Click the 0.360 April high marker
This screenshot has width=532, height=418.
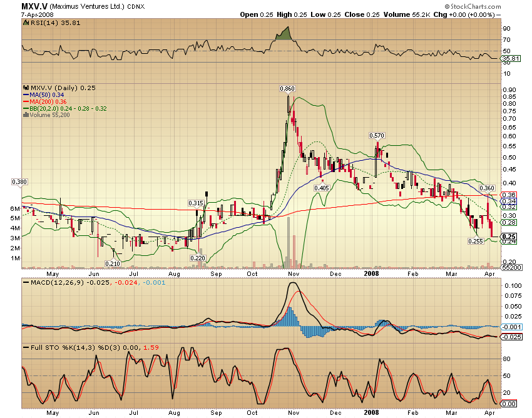[487, 188]
